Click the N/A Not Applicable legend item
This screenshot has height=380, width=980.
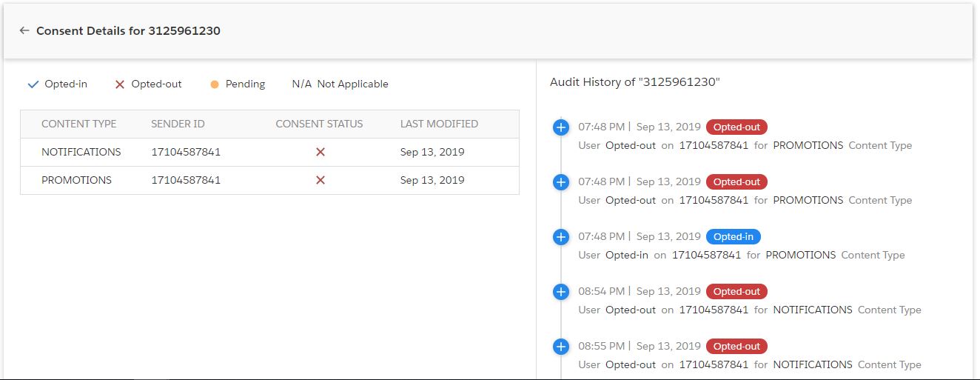coord(340,84)
